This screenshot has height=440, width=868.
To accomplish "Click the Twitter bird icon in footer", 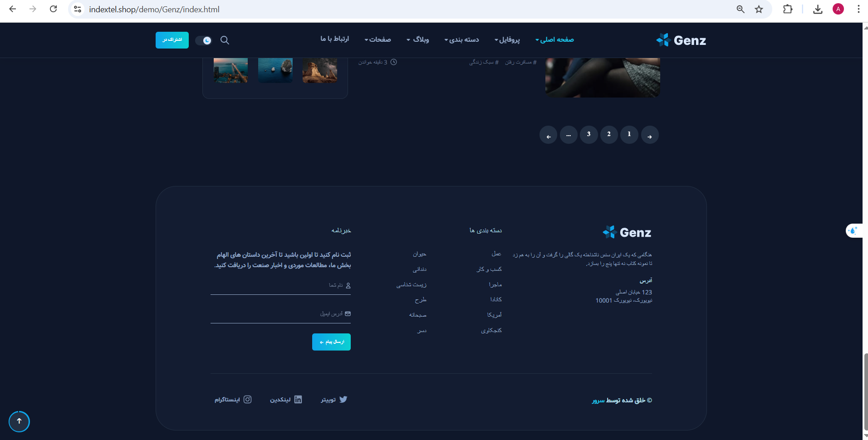I will pyautogui.click(x=343, y=400).
